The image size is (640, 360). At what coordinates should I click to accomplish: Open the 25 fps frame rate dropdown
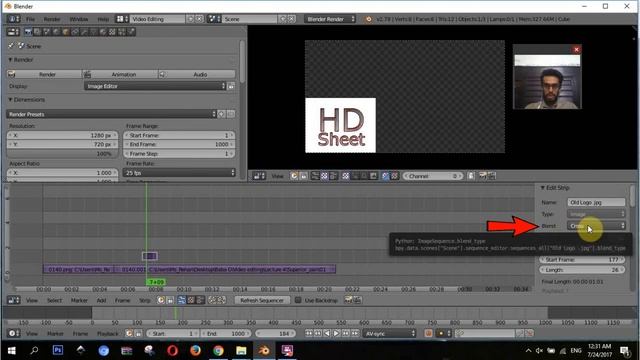click(x=179, y=173)
